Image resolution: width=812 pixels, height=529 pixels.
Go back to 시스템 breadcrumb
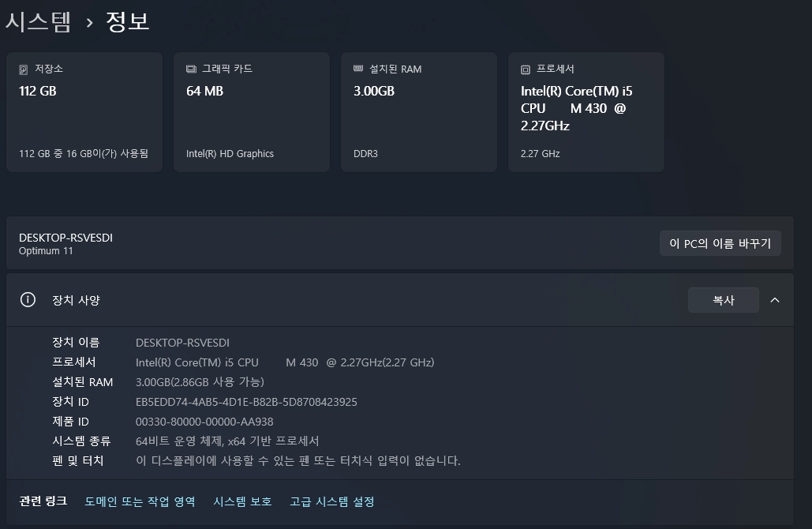click(x=38, y=22)
